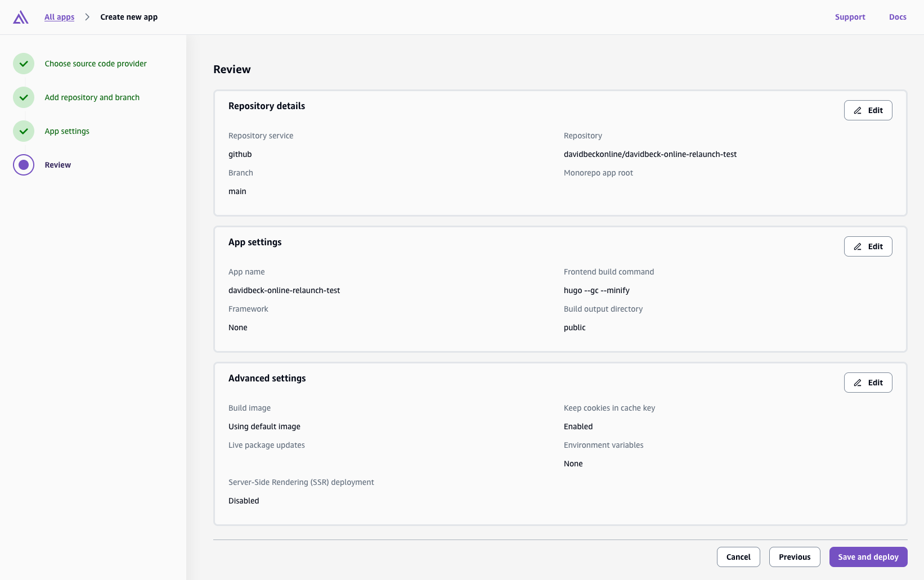The width and height of the screenshot is (924, 580).
Task: Click the AWS Amplify logo icon
Action: point(21,17)
